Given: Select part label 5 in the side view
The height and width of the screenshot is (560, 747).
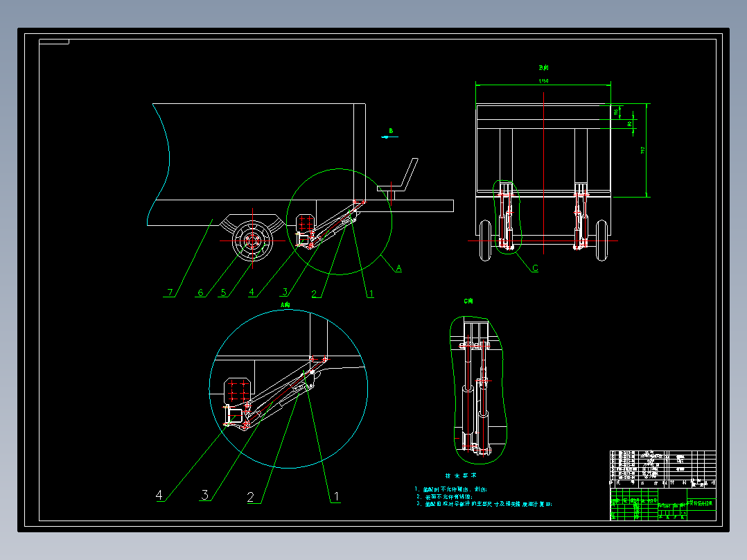Looking at the screenshot, I should pos(223,292).
